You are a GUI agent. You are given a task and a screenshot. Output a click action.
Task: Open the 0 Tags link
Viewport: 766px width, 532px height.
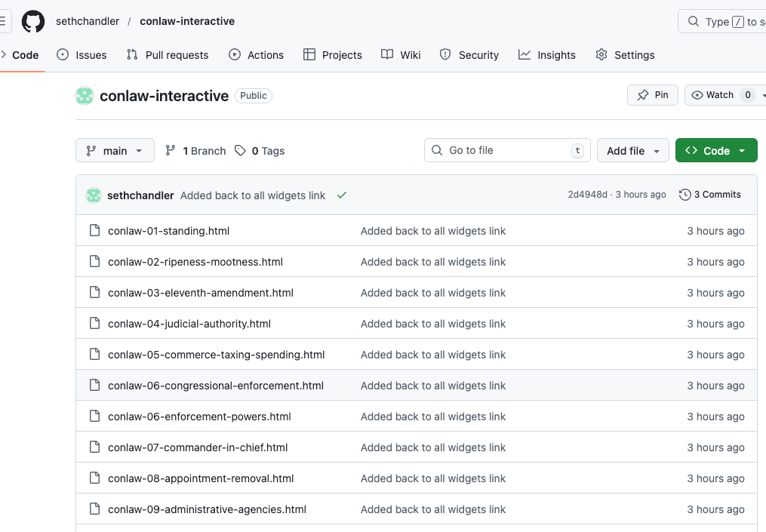[x=260, y=151]
